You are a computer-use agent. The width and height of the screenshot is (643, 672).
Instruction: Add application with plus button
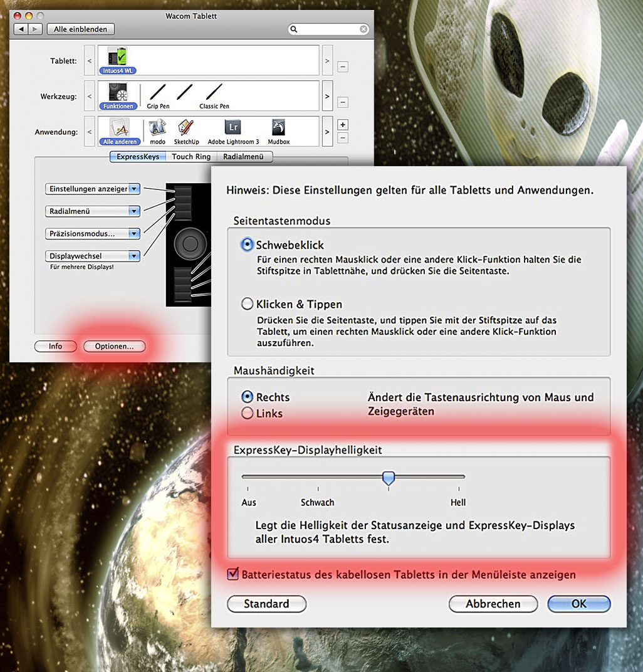click(343, 125)
